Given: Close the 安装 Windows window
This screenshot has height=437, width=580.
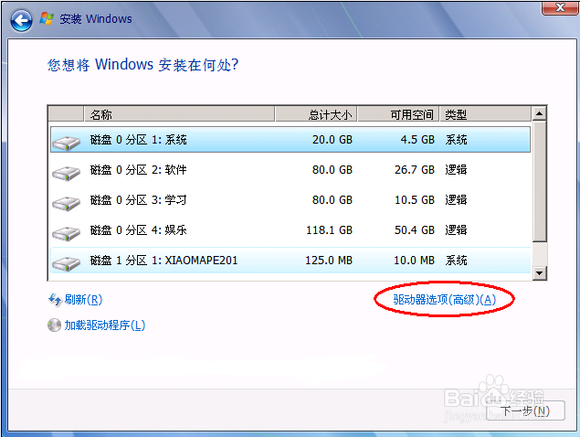Looking at the screenshot, I should pyautogui.click(x=560, y=8).
